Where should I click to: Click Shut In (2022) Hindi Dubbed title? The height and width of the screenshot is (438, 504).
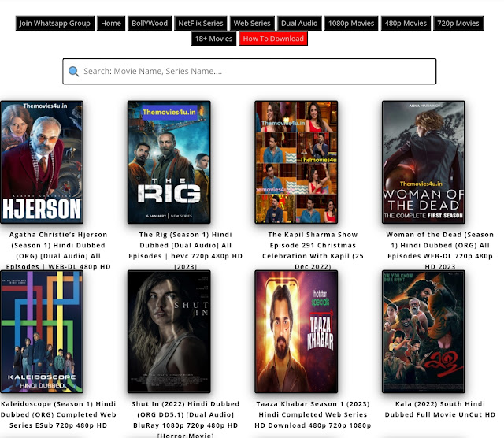point(186,420)
